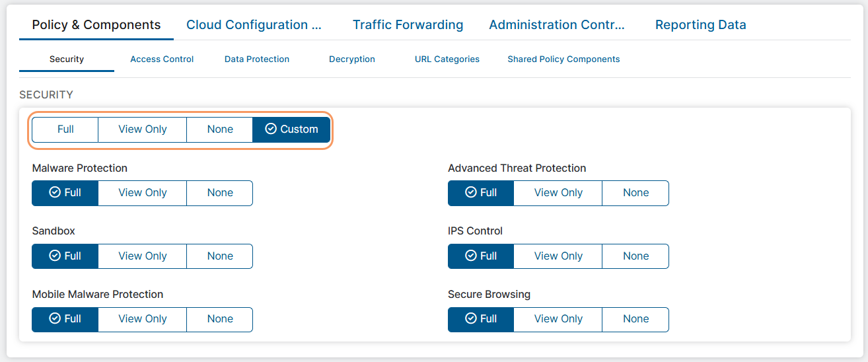The height and width of the screenshot is (362, 868).
Task: Go to the Reporting Data tab
Action: (x=700, y=25)
